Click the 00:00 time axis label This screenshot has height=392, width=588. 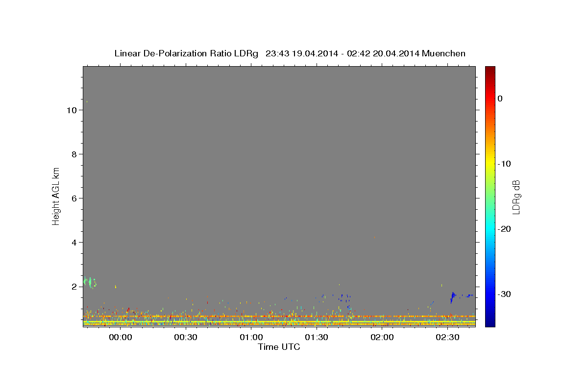(120, 337)
